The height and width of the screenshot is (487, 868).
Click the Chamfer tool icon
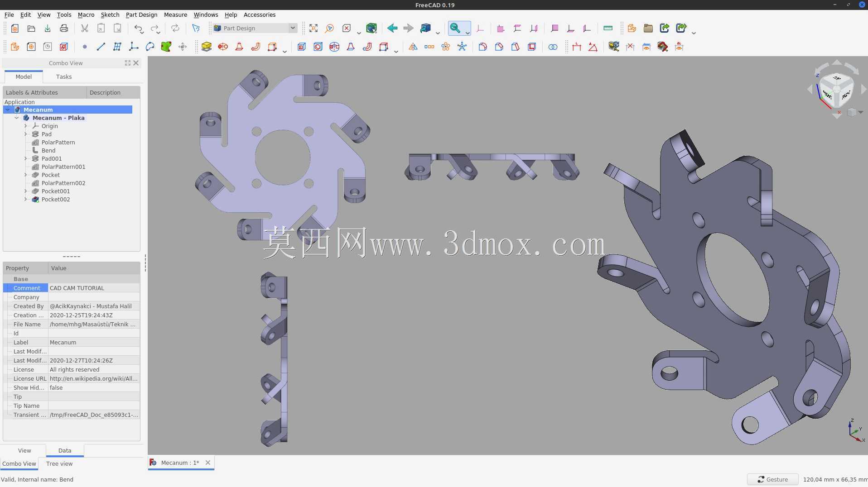(499, 47)
